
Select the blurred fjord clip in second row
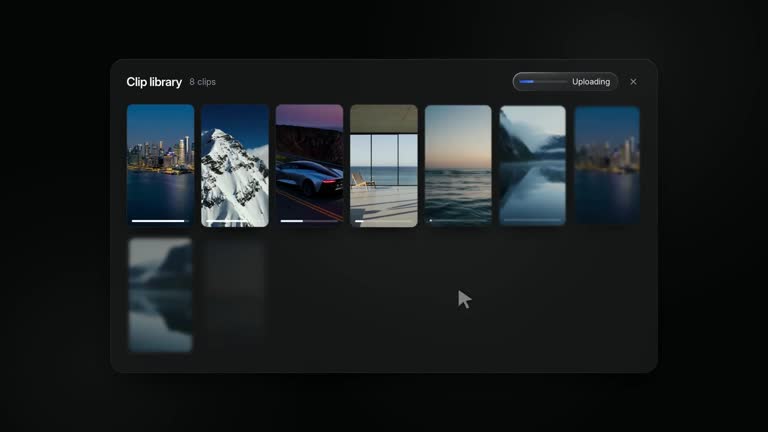161,295
